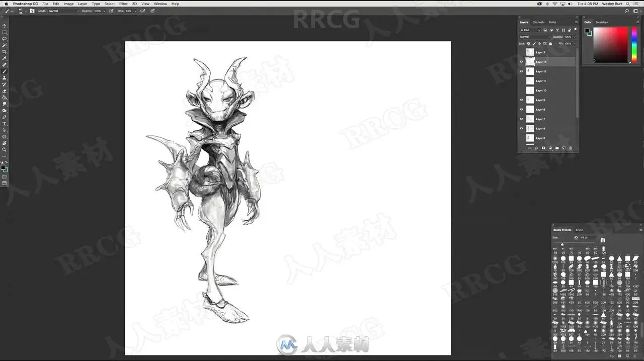The width and height of the screenshot is (644, 361).
Task: Click the Apple menu logo
Action: coord(6,4)
